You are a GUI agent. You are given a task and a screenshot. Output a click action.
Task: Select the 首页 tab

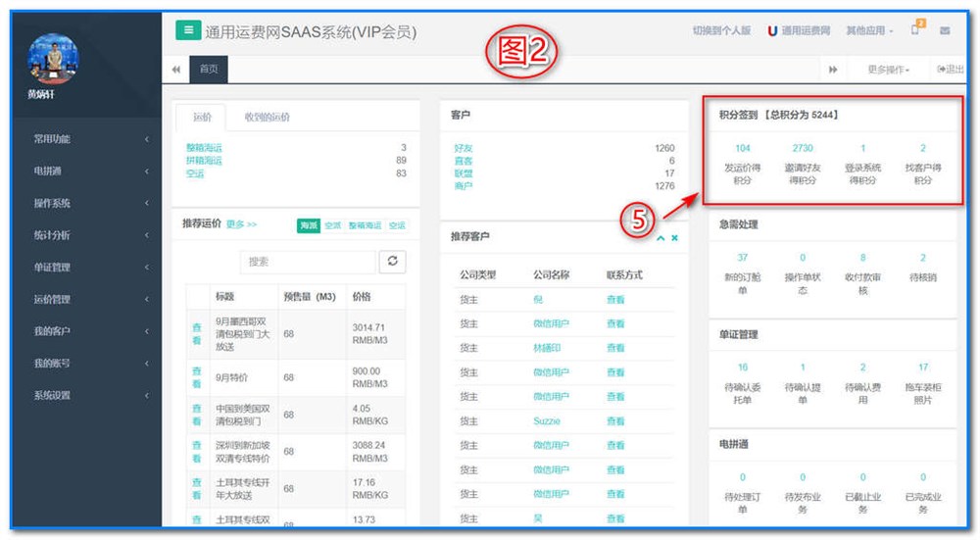coord(209,69)
